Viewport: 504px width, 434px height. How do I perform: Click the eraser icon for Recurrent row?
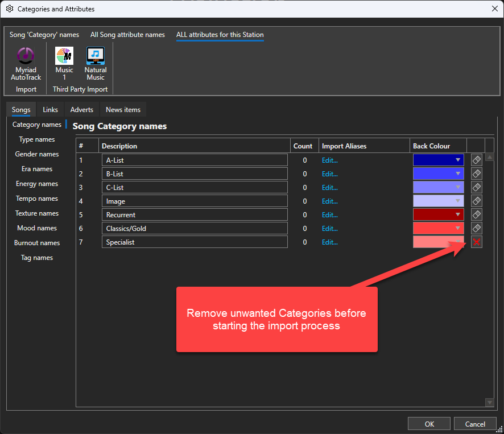tap(477, 215)
